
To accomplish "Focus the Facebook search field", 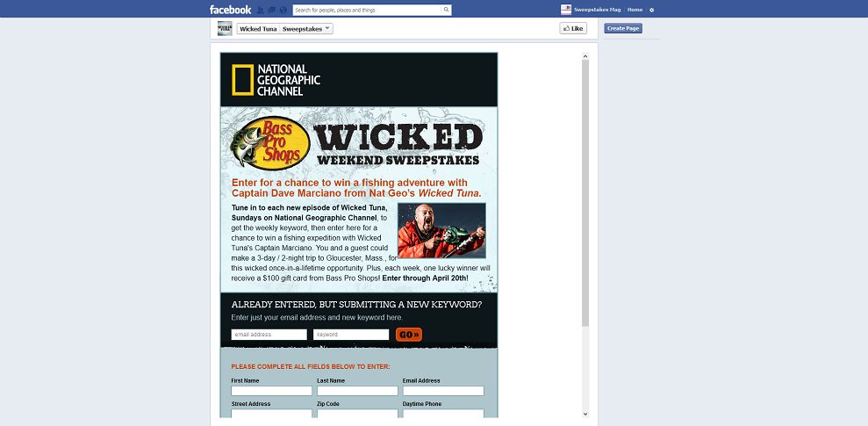I will [368, 10].
